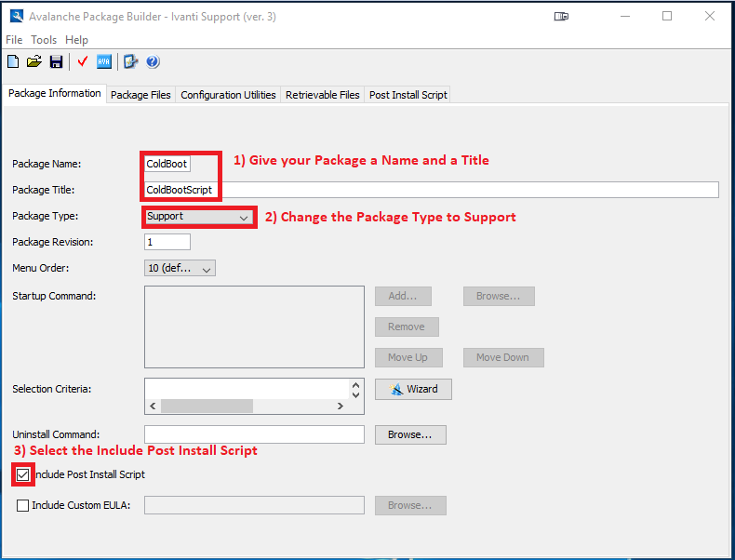This screenshot has width=735, height=560.
Task: Open the Help menu
Action: (76, 40)
